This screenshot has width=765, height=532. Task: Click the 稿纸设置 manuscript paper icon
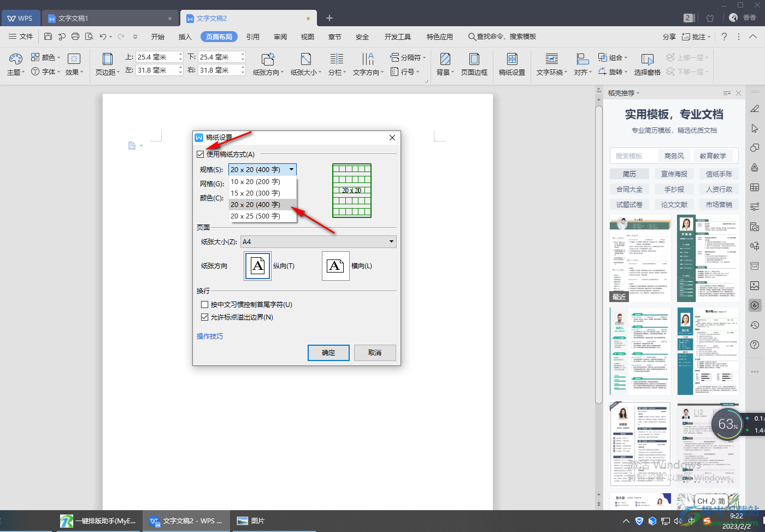pos(512,59)
